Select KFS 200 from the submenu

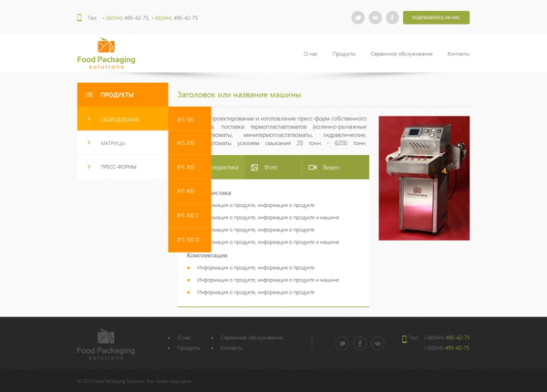(x=190, y=143)
